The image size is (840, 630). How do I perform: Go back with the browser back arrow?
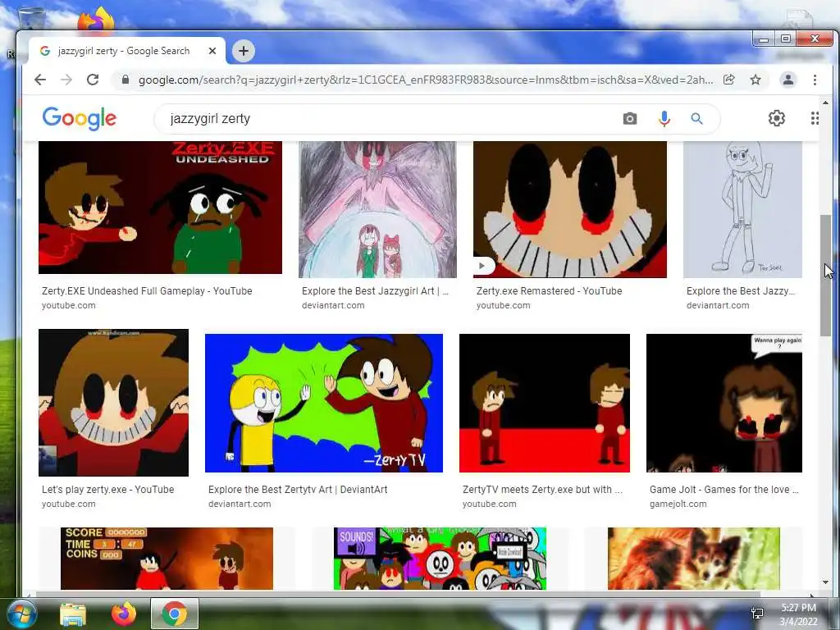tap(40, 80)
